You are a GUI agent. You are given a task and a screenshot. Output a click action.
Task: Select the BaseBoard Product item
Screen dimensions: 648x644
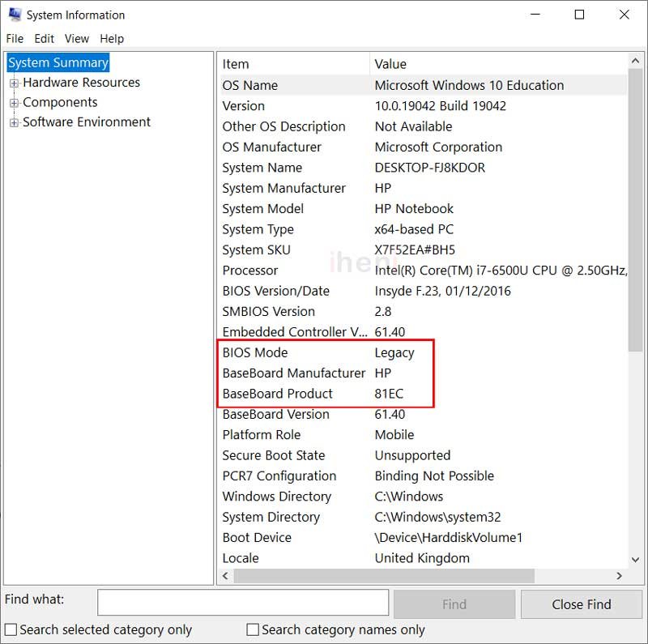(277, 394)
